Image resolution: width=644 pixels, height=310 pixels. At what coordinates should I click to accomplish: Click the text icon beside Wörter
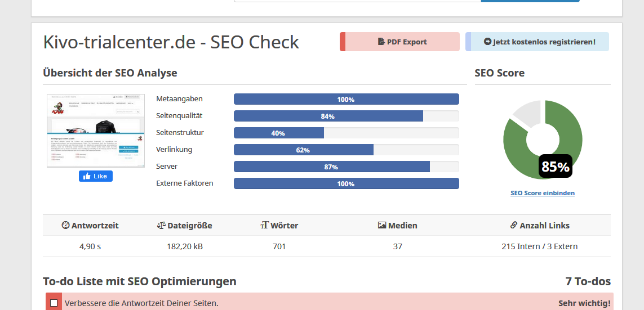[264, 225]
